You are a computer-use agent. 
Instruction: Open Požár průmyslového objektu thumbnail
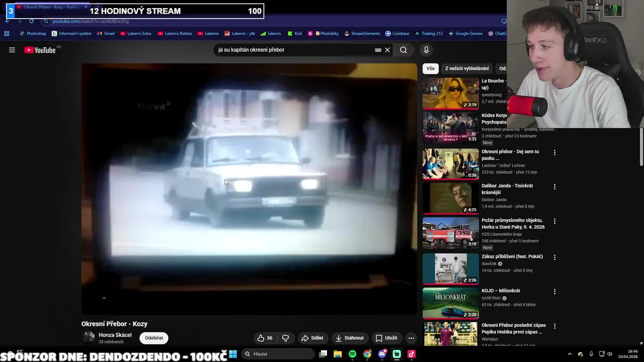(x=451, y=233)
